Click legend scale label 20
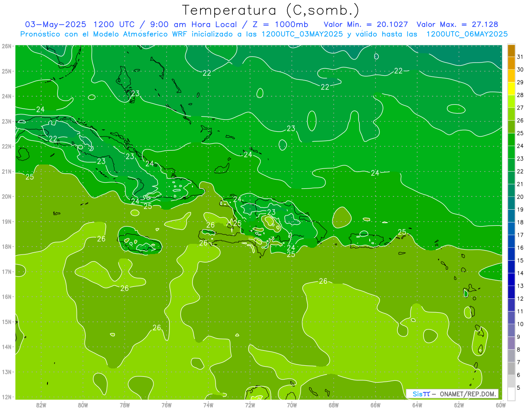This screenshot has height=411, width=532. 520,197
